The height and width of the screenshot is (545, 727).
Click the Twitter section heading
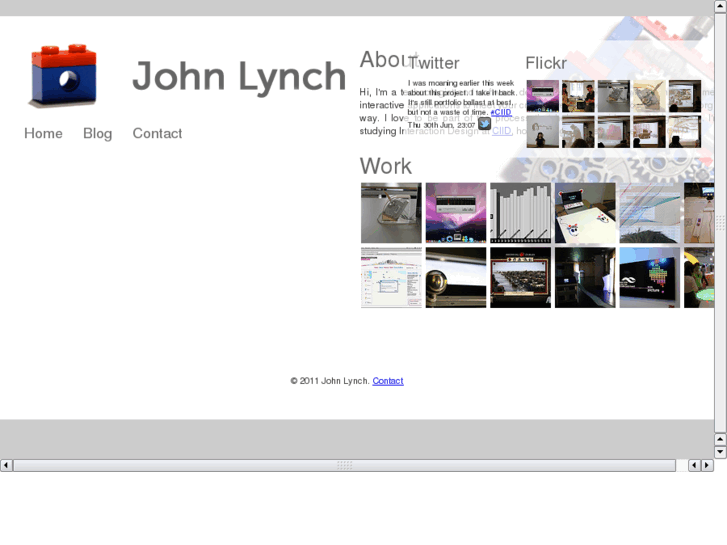click(x=434, y=63)
